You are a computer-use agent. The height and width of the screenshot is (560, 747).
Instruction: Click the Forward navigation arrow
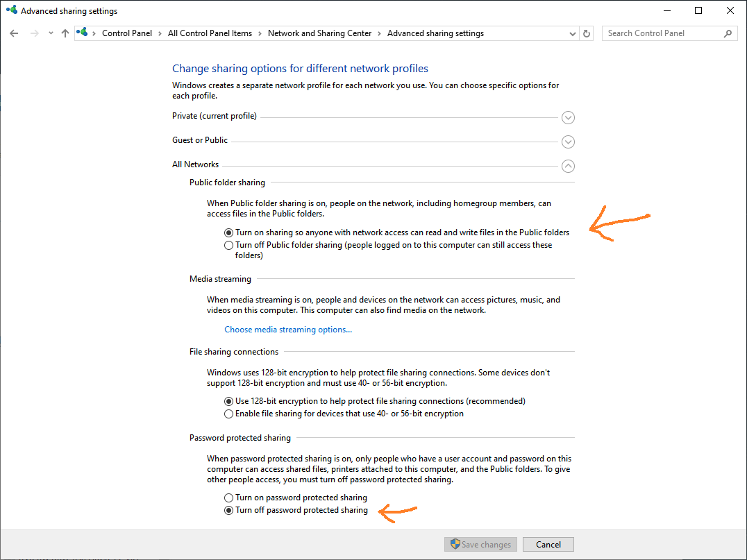34,33
